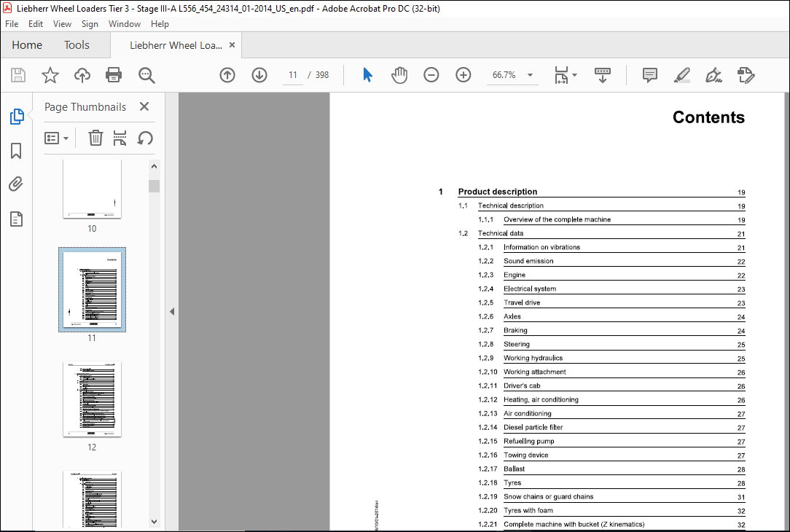Enable scrolling read mode icon
Screen dimensions: 790x532
(603, 75)
